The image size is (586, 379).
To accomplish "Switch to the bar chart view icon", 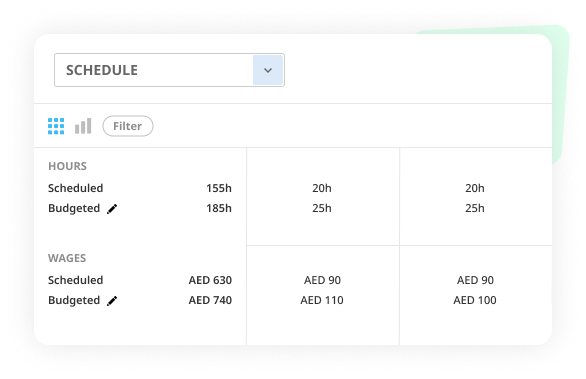I will (83, 126).
